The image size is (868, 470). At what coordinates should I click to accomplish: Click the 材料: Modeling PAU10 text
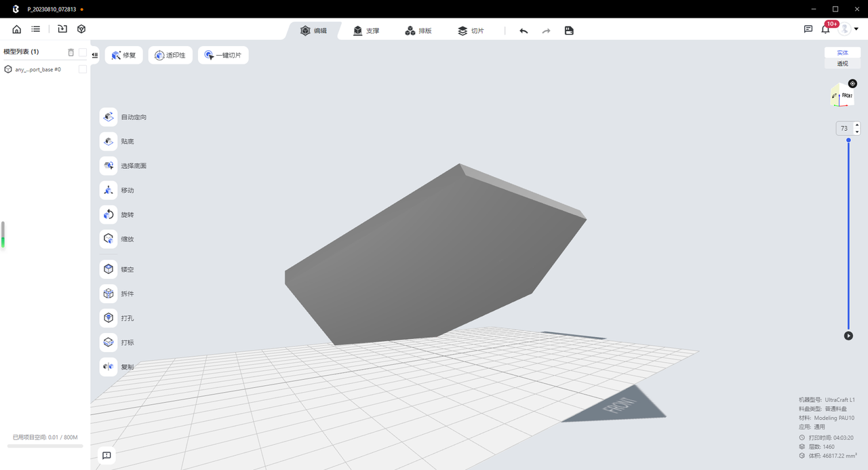click(827, 418)
